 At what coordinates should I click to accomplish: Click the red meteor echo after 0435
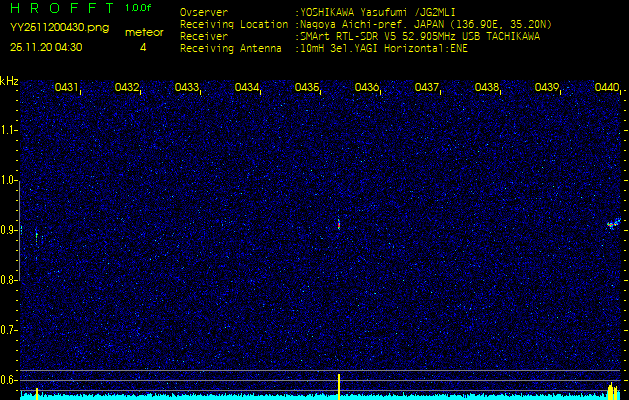point(339,225)
